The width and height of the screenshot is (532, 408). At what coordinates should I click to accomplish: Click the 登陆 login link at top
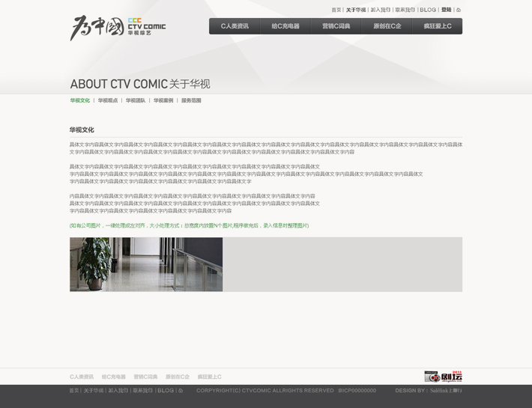[x=447, y=10]
